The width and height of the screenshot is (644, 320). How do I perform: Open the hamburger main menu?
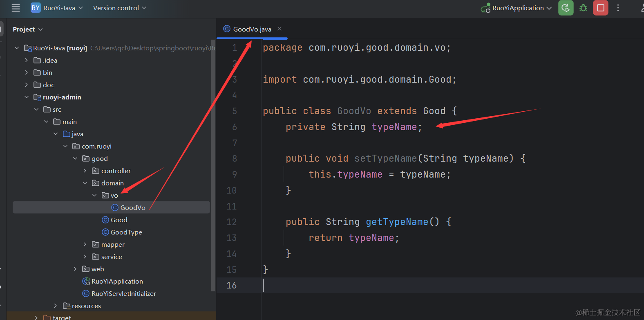(16, 8)
